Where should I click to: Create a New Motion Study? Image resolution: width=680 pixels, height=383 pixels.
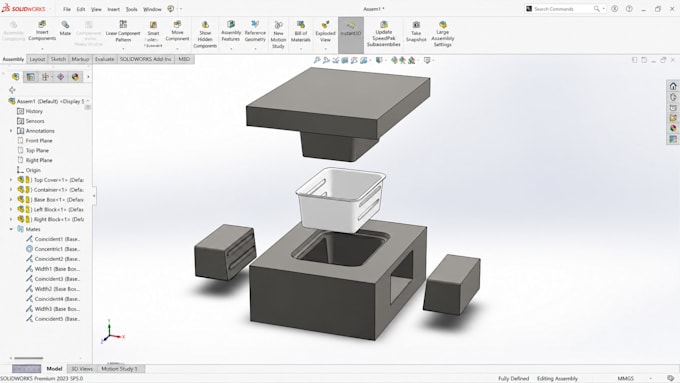point(278,34)
